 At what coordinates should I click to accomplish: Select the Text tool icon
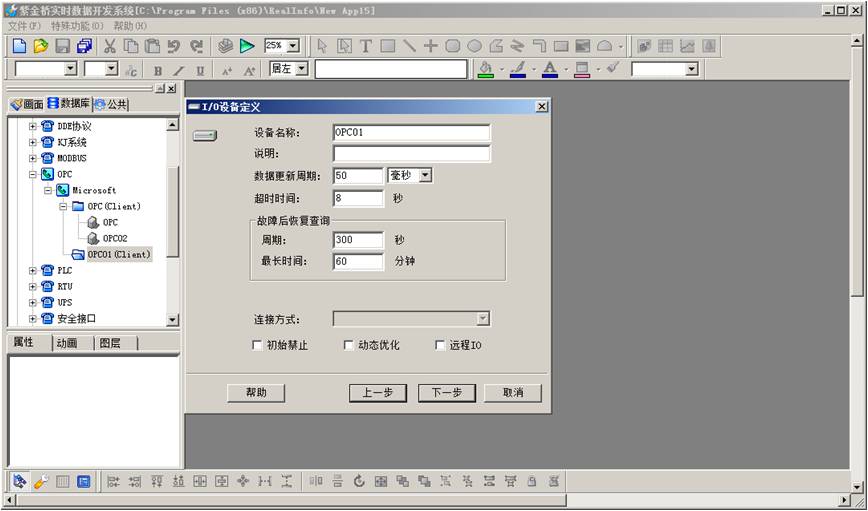[366, 46]
